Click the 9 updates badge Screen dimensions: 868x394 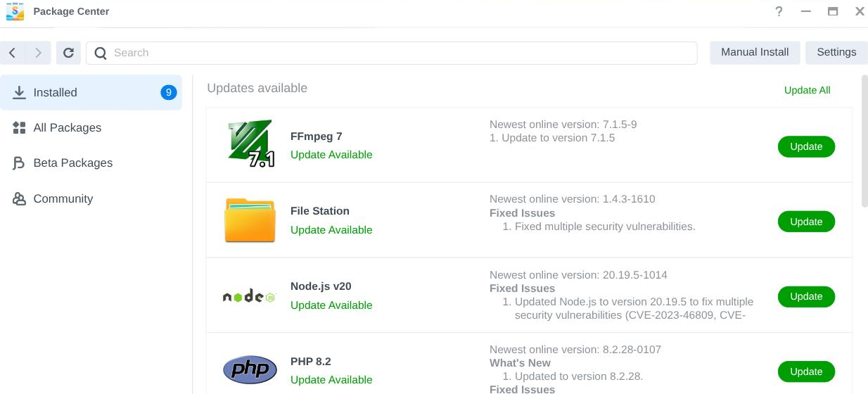click(169, 92)
